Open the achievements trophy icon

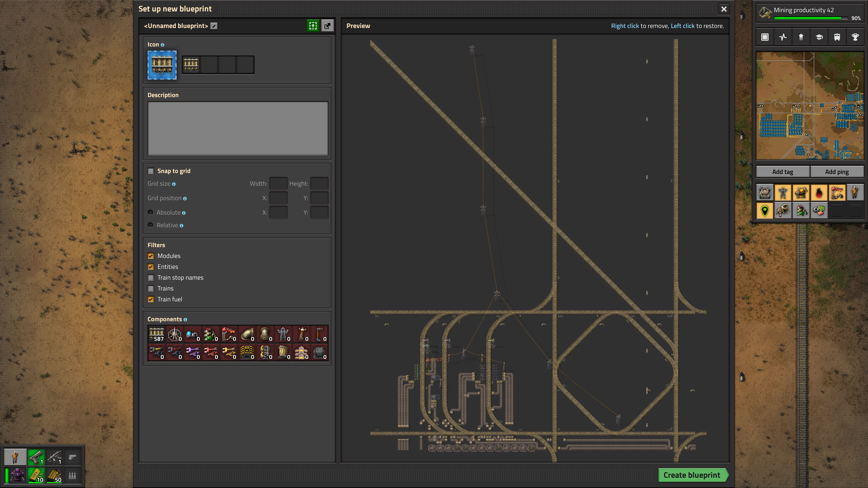click(x=855, y=37)
